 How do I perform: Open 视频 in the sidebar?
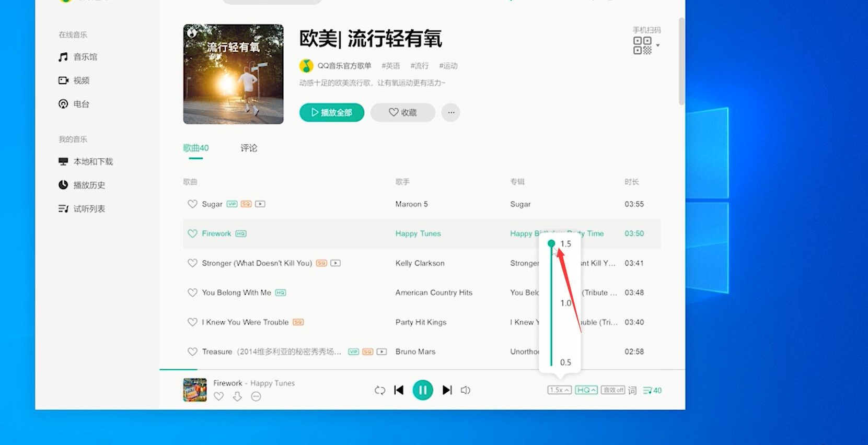pyautogui.click(x=74, y=80)
